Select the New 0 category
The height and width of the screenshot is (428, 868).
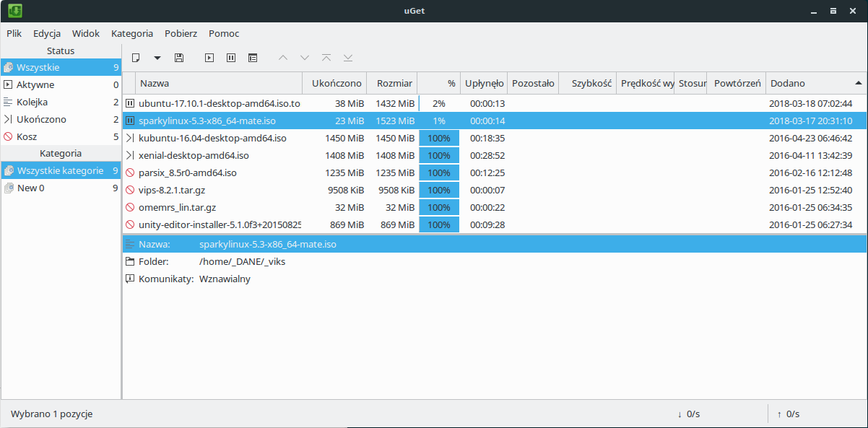[61, 188]
